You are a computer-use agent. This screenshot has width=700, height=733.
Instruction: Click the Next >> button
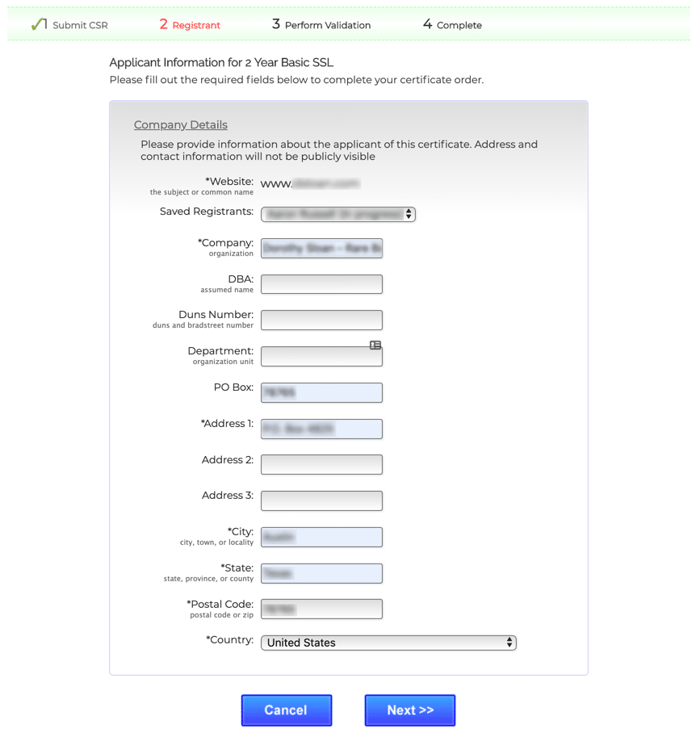409,710
